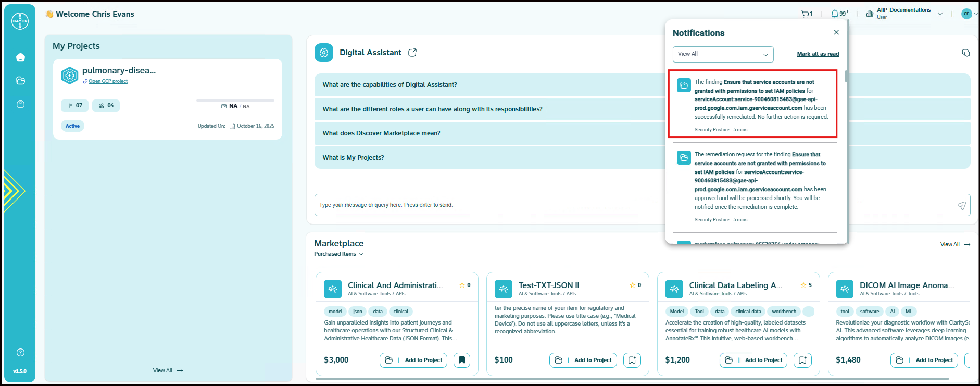Expand the View All notifications filter dropdown
The image size is (980, 386).
click(723, 54)
